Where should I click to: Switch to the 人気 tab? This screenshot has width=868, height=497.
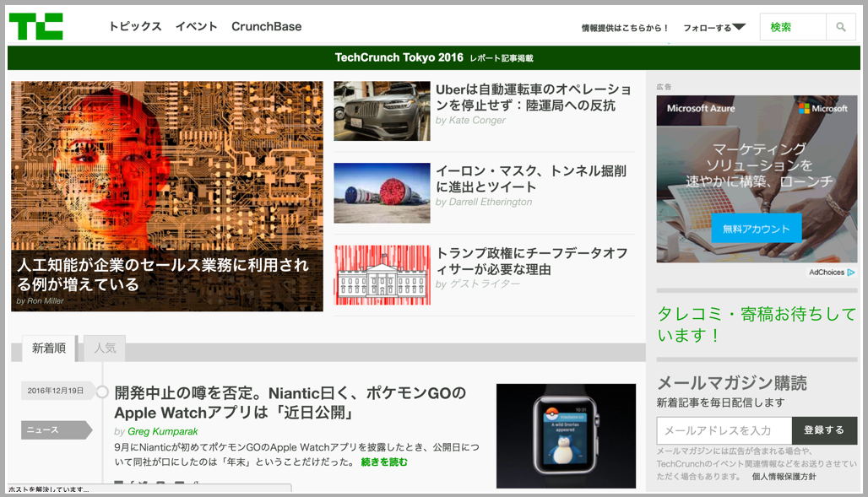[105, 348]
